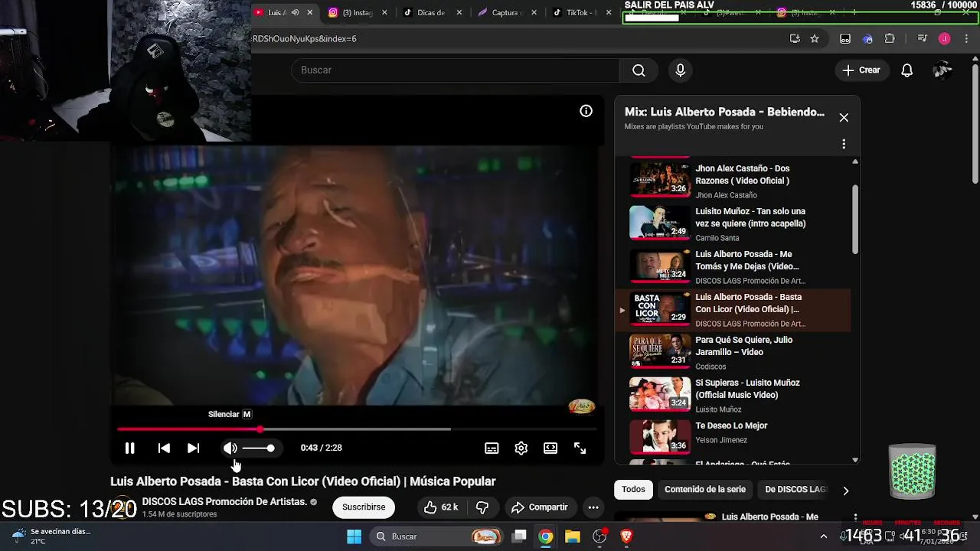Open Task View on the taskbar
980x551 pixels.
[519, 536]
